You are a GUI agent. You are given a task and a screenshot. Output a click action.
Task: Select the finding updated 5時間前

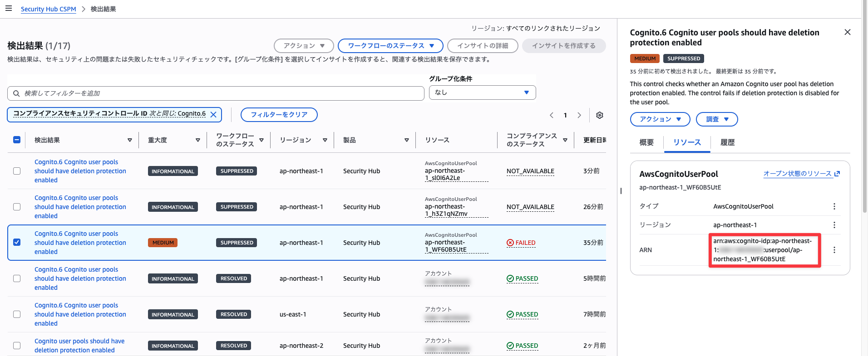[17, 278]
